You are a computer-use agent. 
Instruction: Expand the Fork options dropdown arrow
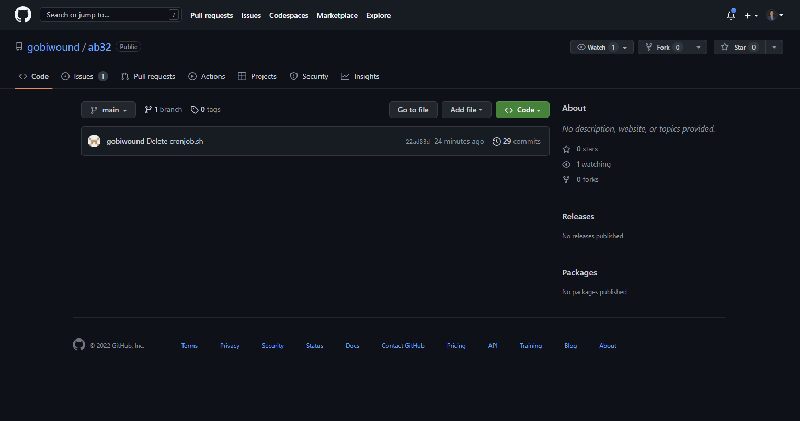tap(698, 47)
